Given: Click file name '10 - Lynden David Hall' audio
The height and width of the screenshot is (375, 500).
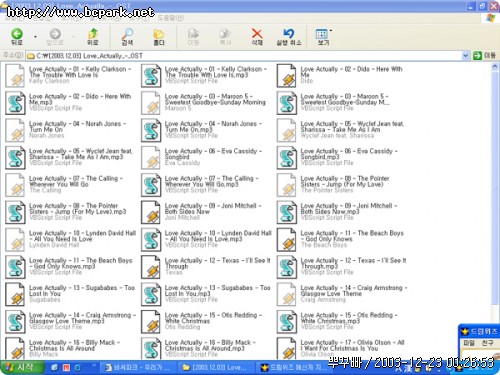Looking at the screenshot, I should click(82, 236).
